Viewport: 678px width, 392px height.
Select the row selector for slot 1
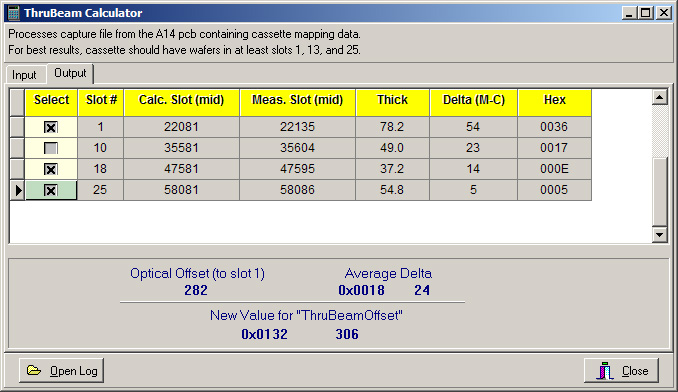(x=17, y=127)
